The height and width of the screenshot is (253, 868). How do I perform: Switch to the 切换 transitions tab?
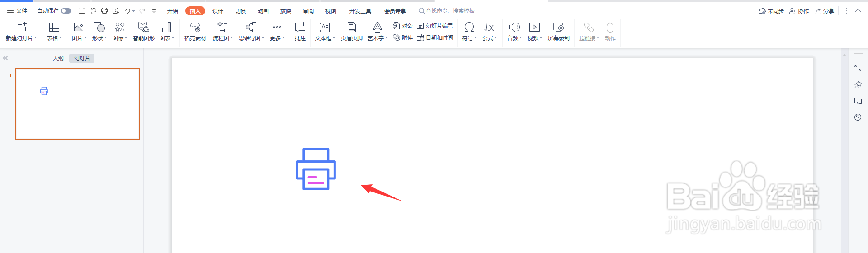pyautogui.click(x=241, y=11)
